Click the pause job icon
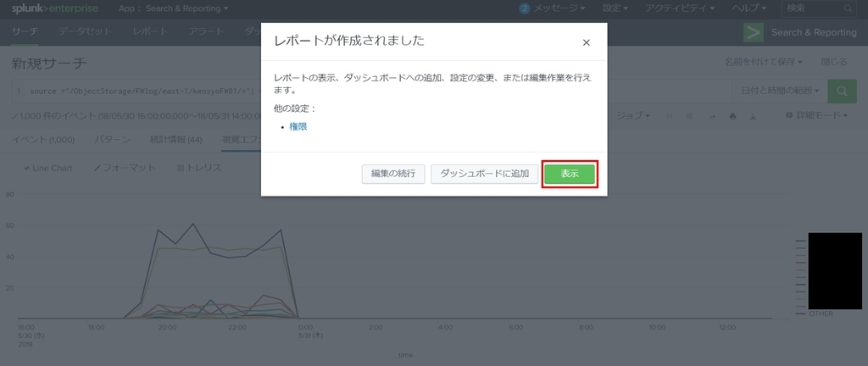 pos(670,115)
